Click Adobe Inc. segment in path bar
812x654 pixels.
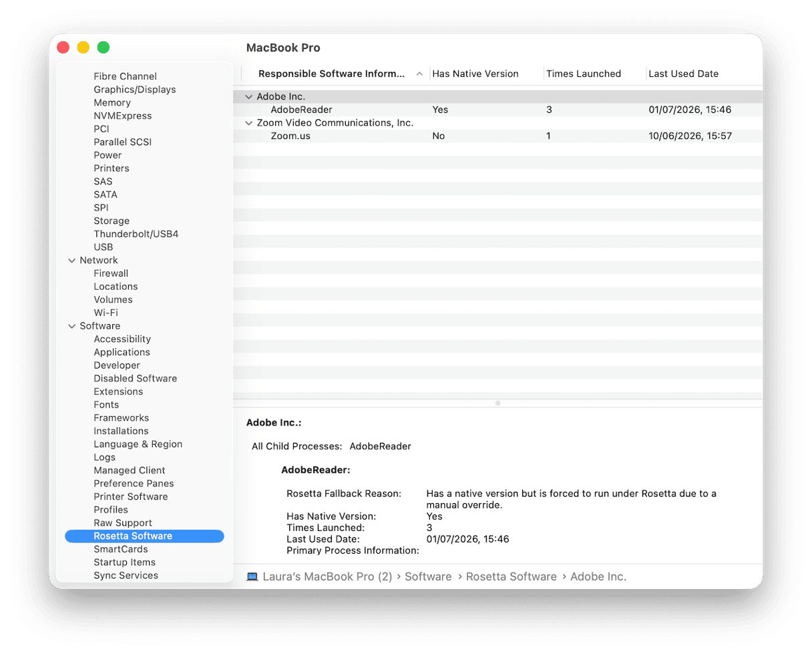[598, 577]
